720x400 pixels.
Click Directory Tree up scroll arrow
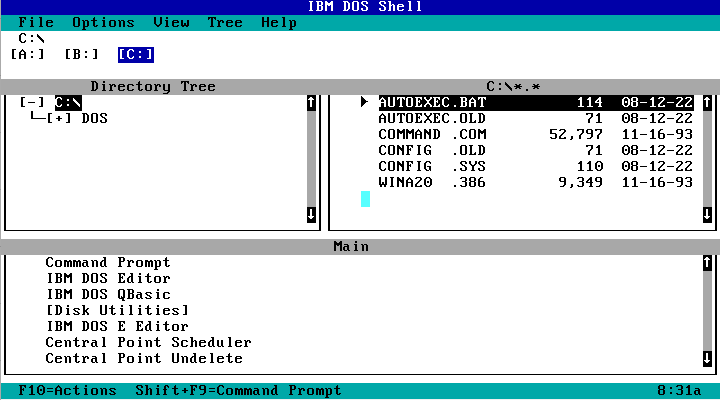311,102
